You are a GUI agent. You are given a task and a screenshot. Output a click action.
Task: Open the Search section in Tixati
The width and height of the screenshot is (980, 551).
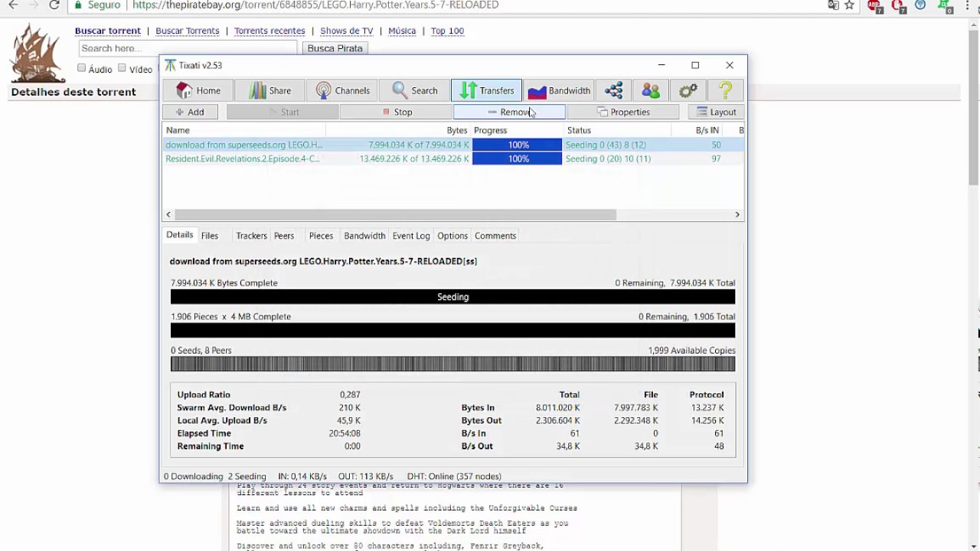click(414, 90)
